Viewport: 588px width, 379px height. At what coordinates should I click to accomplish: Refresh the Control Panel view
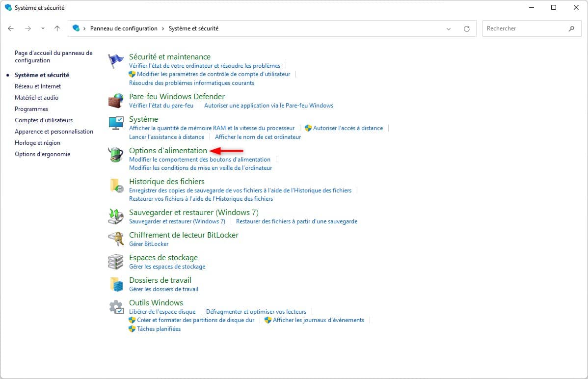pos(466,28)
